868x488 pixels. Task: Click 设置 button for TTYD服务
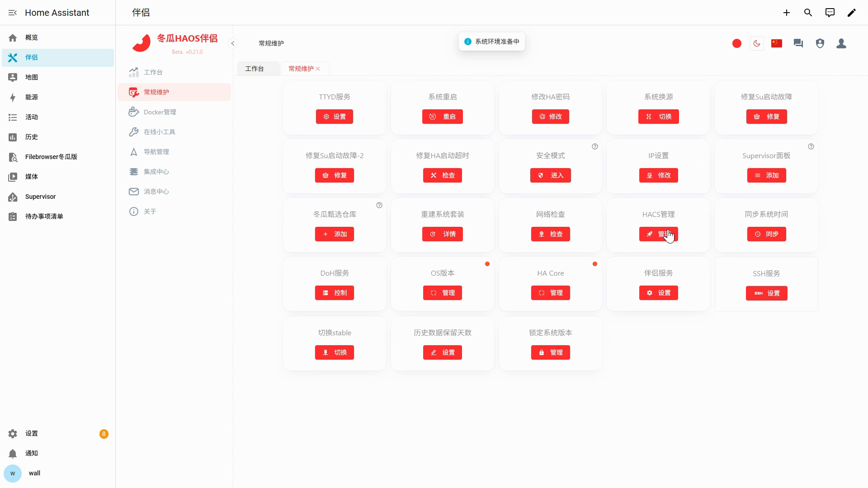click(335, 117)
